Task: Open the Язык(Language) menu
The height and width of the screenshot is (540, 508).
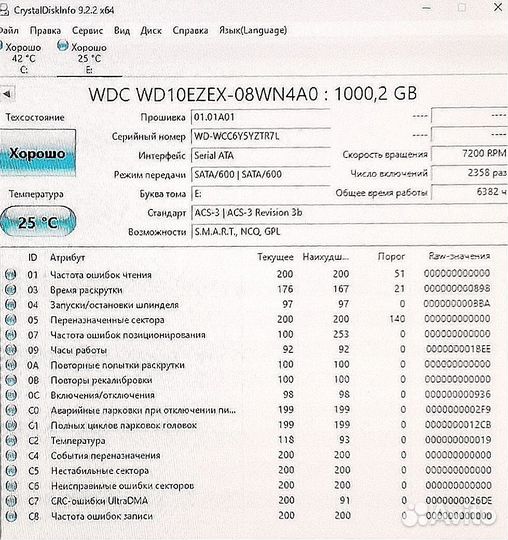Action: (253, 30)
